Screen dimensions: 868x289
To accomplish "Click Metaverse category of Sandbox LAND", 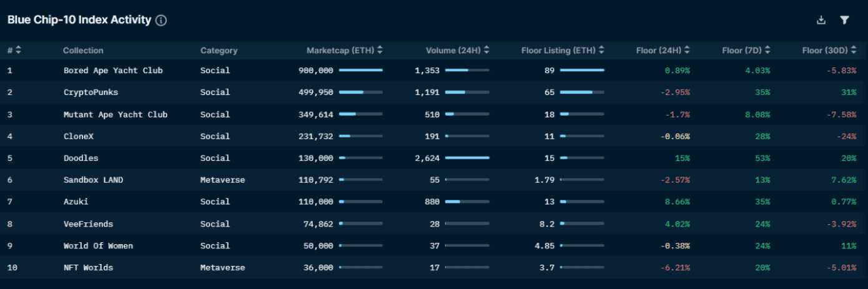I will [x=223, y=180].
